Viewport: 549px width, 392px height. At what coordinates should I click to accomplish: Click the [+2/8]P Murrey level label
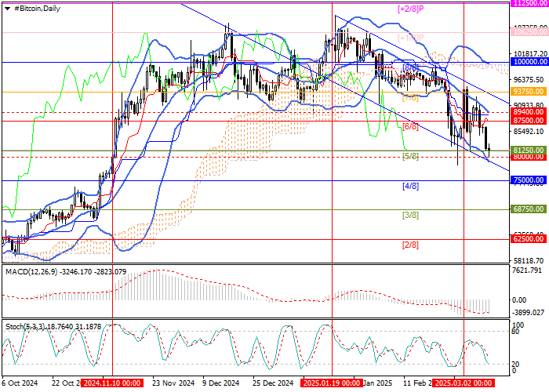tap(410, 9)
